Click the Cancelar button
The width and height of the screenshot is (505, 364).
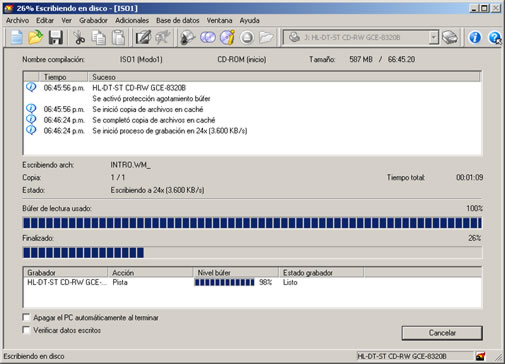pyautogui.click(x=442, y=333)
